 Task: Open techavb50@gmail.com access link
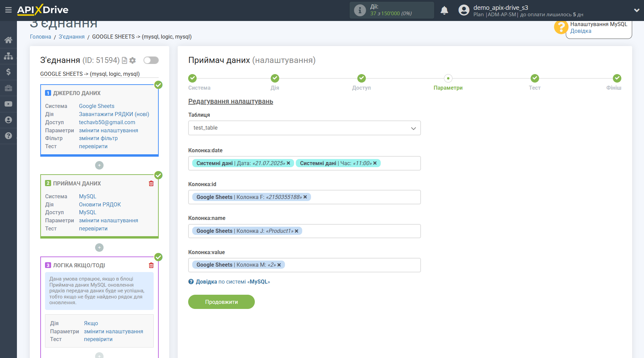[107, 122]
